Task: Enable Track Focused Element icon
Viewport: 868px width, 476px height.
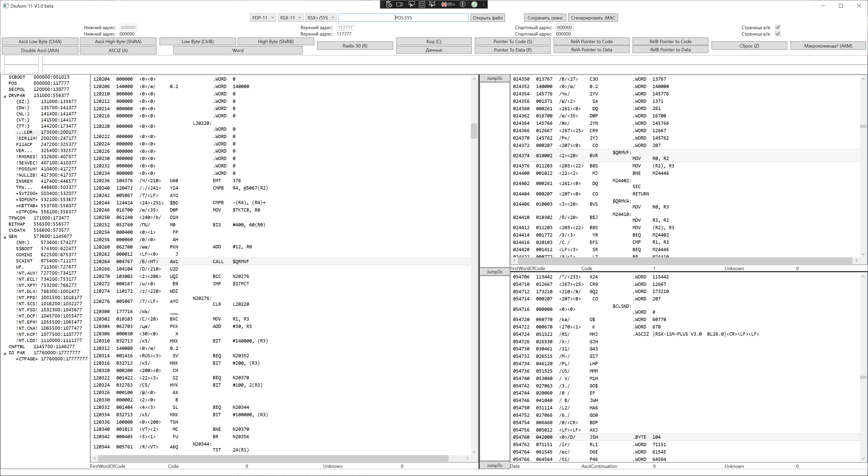Action: 432,4
